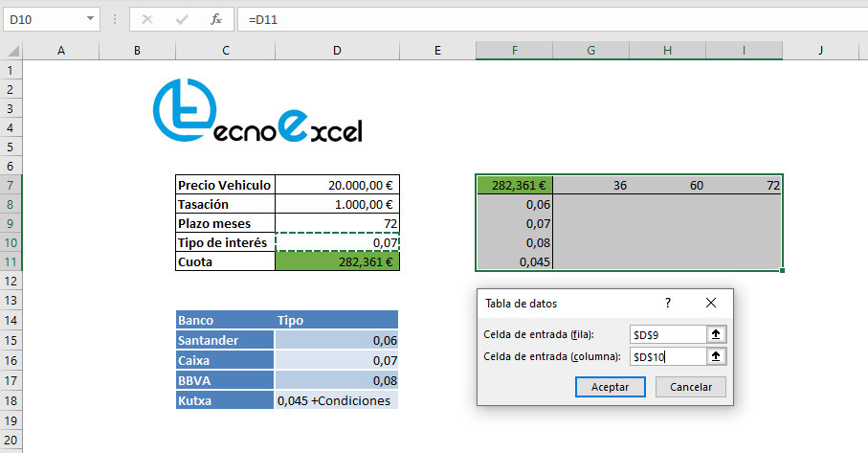Select row 1 header

[11, 70]
